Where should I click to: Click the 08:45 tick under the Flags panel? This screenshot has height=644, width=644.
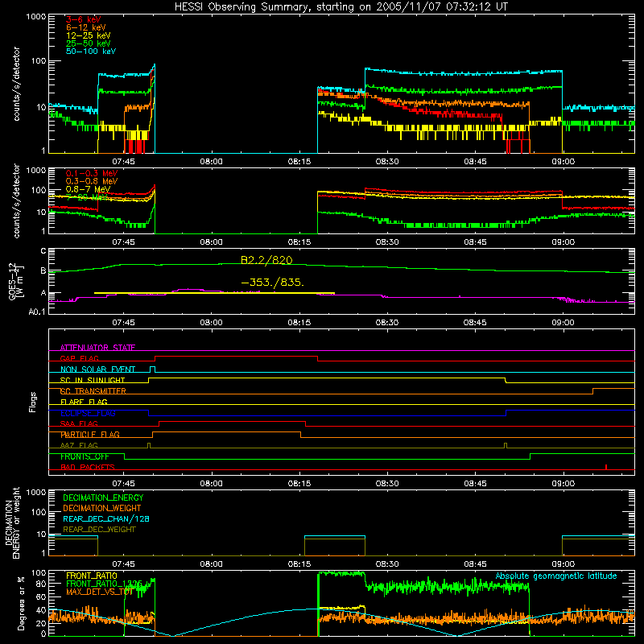pyautogui.click(x=475, y=484)
